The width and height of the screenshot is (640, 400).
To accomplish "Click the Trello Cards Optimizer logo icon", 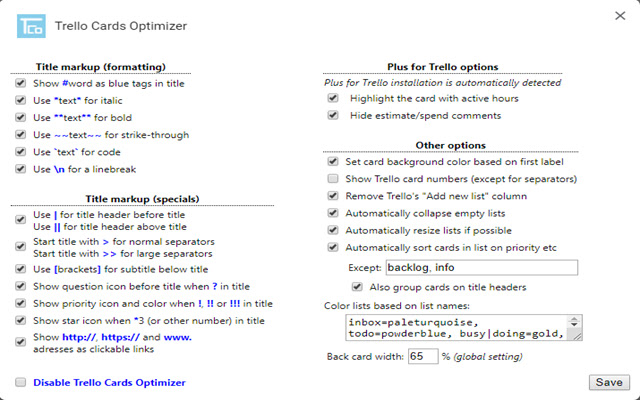I will pos(31,24).
